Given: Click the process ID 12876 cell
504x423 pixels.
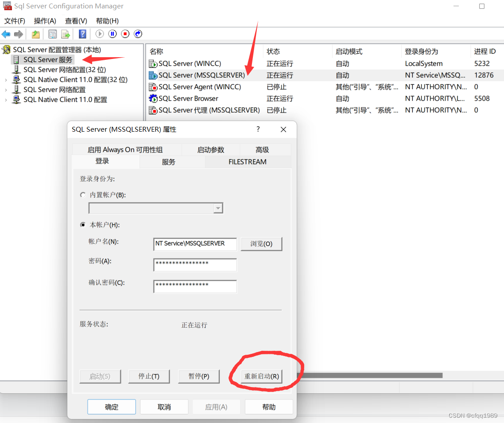Looking at the screenshot, I should [484, 75].
